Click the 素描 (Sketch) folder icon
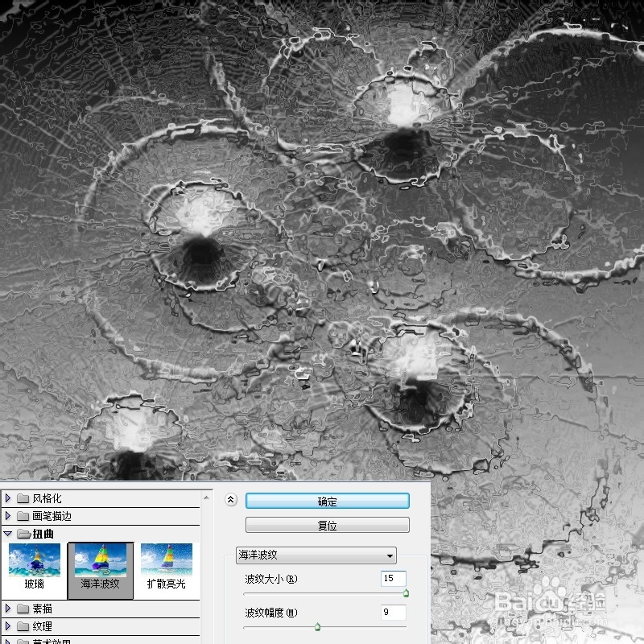 tap(24, 609)
